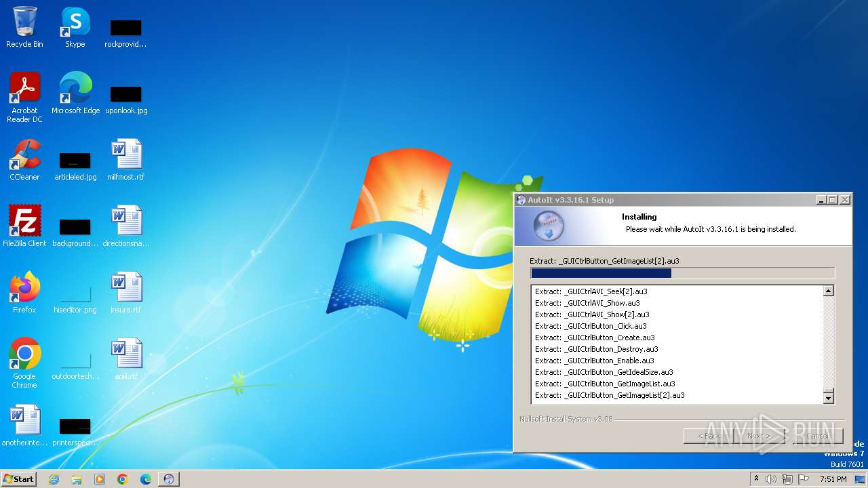Open Acrobat Reader DC shortcut

24,97
